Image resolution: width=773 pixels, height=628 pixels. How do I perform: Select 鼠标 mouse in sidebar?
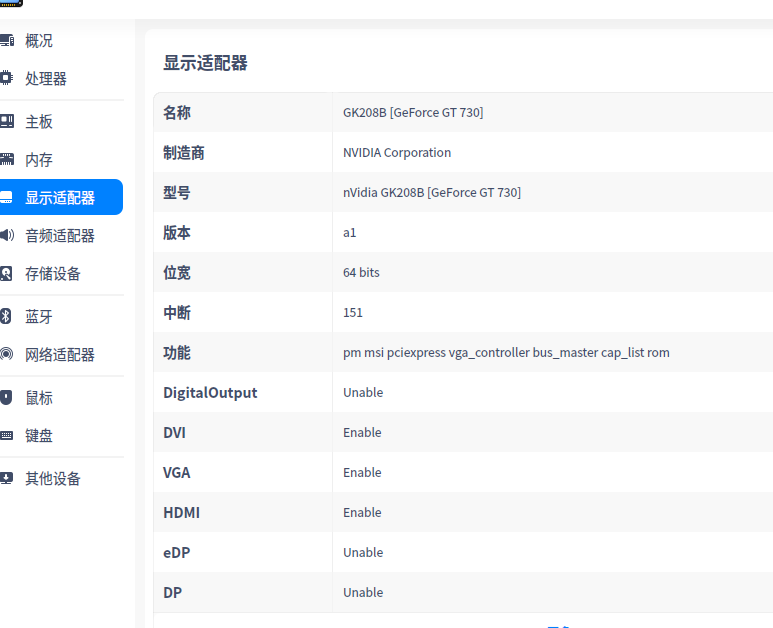(x=39, y=397)
